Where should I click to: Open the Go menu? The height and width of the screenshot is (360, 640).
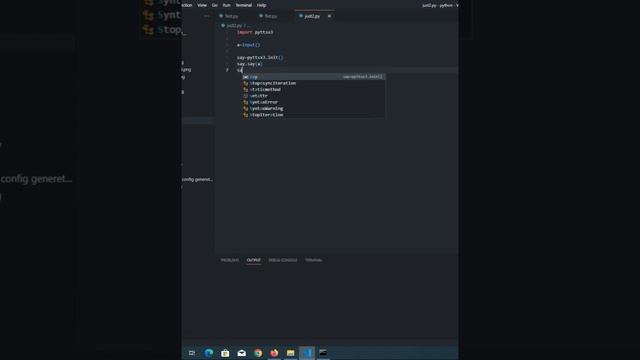point(215,5)
